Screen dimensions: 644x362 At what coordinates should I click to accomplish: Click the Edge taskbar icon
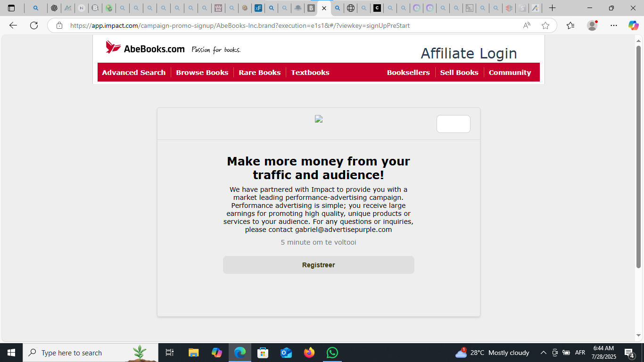coord(240,353)
